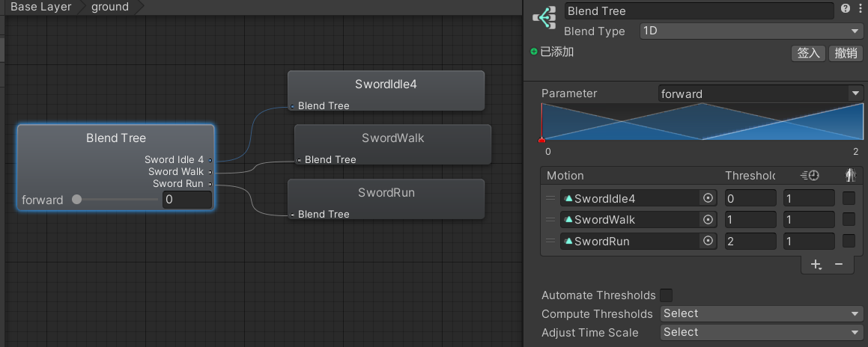Select the ground breadcrumb
The width and height of the screenshot is (868, 347).
pos(110,7)
